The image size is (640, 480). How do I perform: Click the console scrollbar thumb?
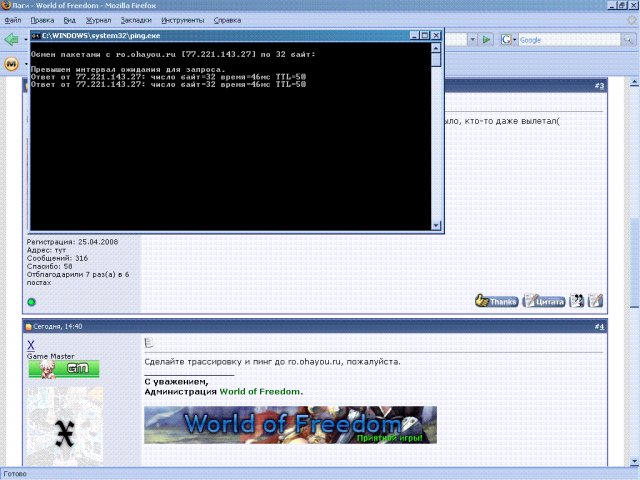(x=436, y=60)
